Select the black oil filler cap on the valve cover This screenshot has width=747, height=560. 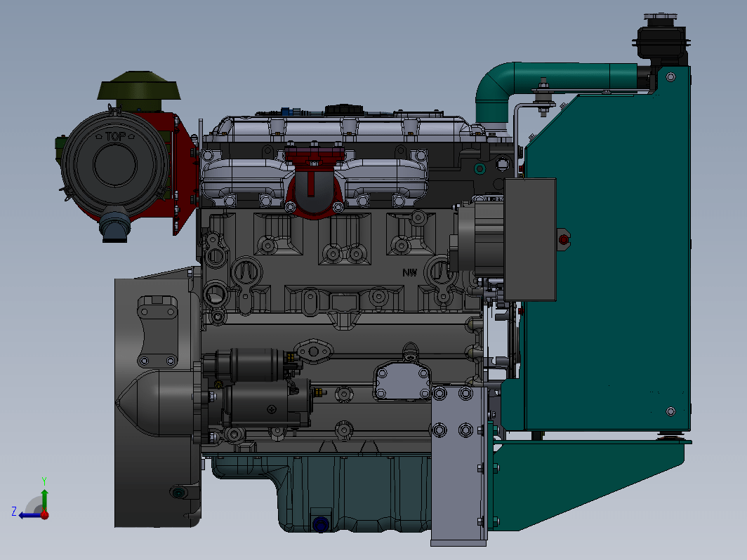(x=344, y=109)
